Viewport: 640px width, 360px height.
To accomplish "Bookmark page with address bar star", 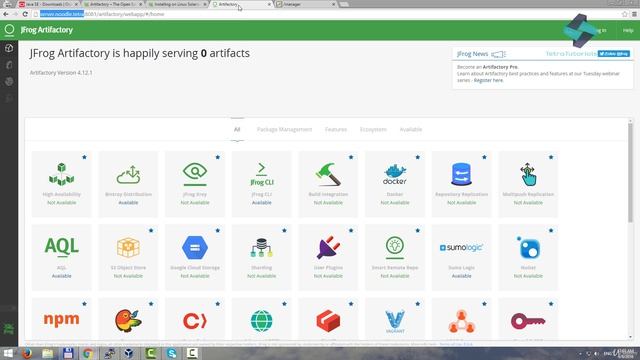I will (624, 14).
